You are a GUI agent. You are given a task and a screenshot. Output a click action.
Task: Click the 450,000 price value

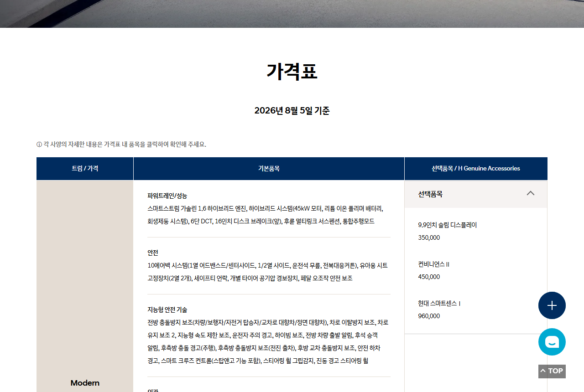tap(429, 277)
